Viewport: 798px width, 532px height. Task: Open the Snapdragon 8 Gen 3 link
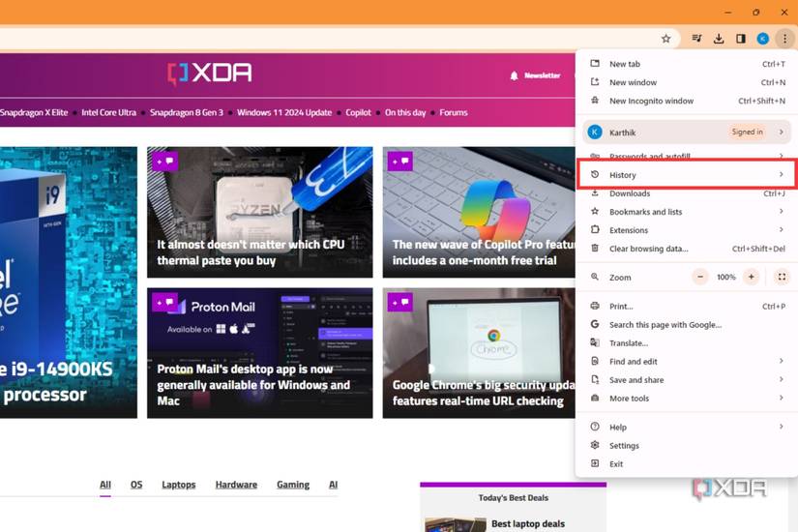pyautogui.click(x=187, y=112)
